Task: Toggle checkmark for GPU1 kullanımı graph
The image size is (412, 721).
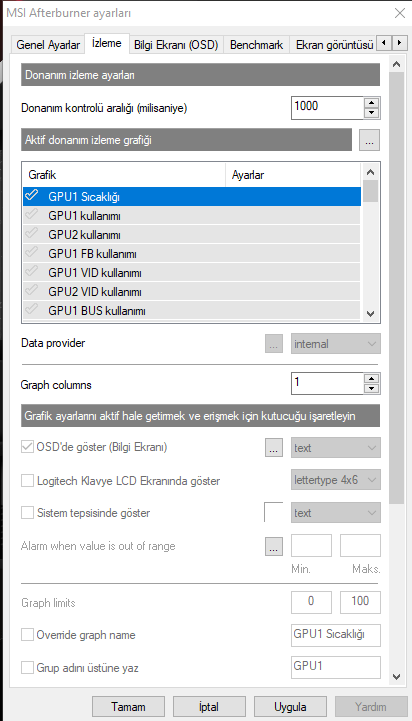Action: pyautogui.click(x=32, y=215)
